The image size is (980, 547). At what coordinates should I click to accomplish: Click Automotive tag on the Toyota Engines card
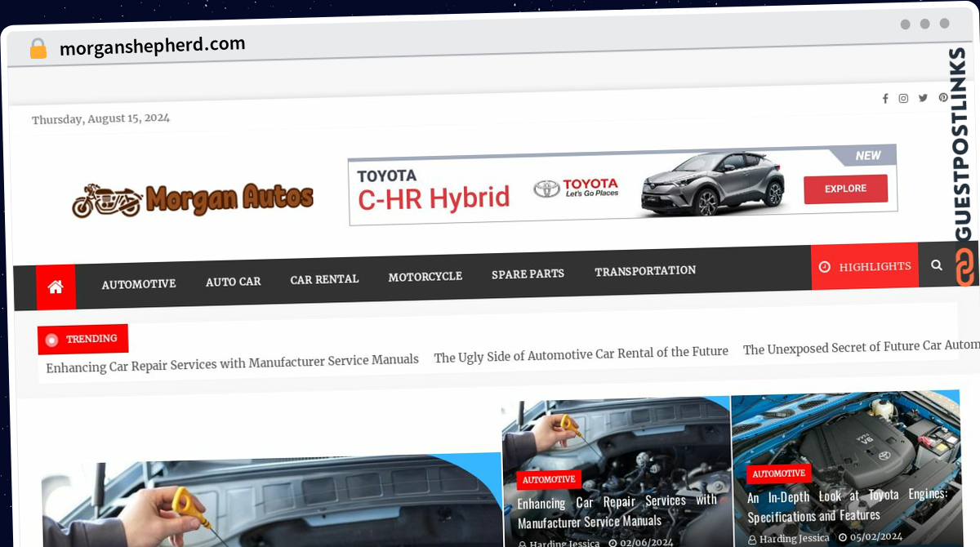click(778, 474)
